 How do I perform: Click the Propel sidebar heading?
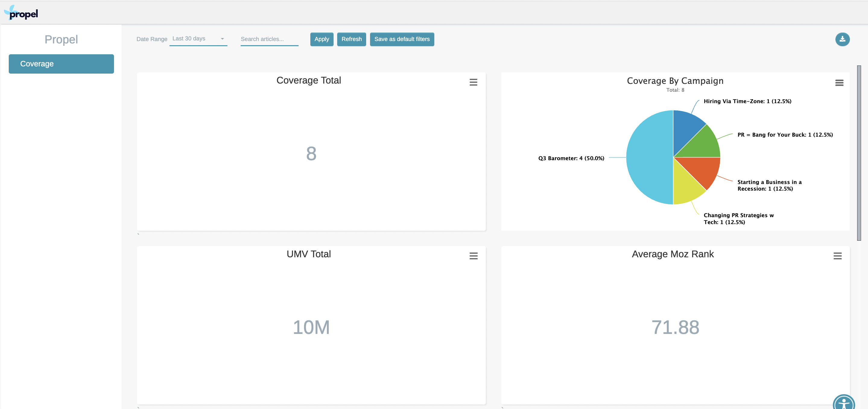click(61, 40)
